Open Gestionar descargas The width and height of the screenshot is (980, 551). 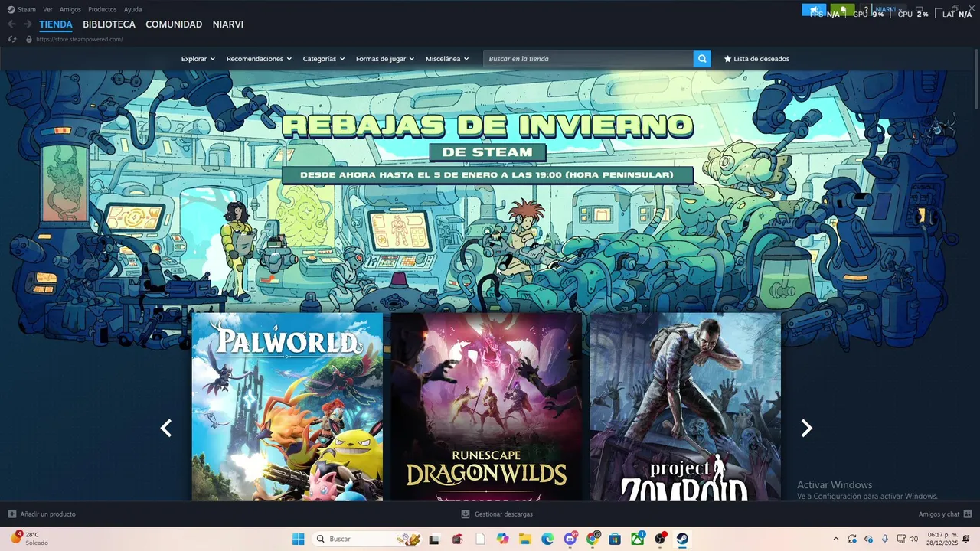[x=497, y=514]
